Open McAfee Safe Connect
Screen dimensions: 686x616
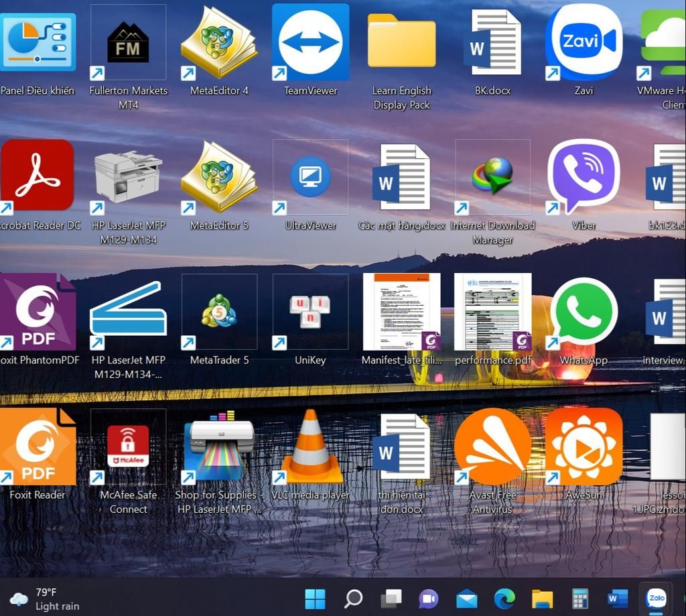(128, 446)
